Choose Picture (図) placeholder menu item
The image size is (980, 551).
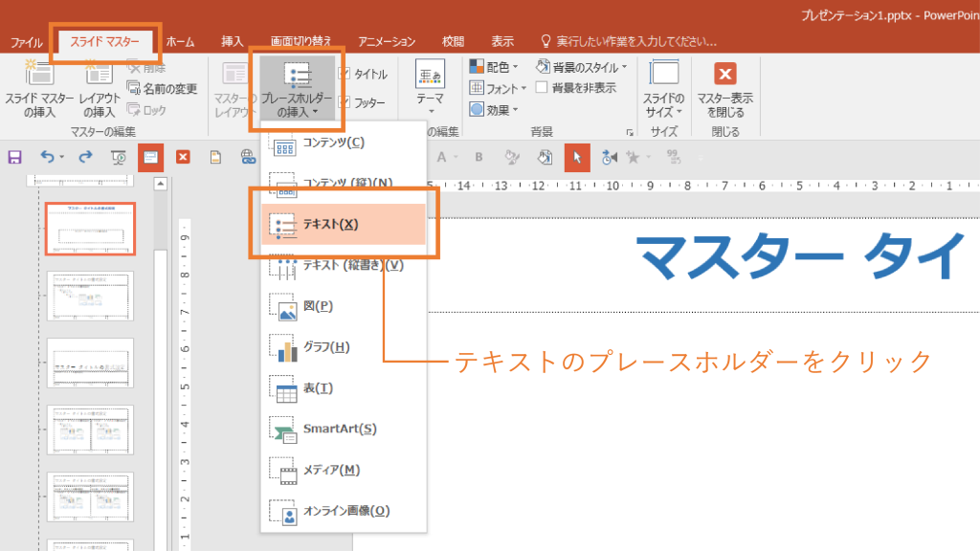click(344, 306)
